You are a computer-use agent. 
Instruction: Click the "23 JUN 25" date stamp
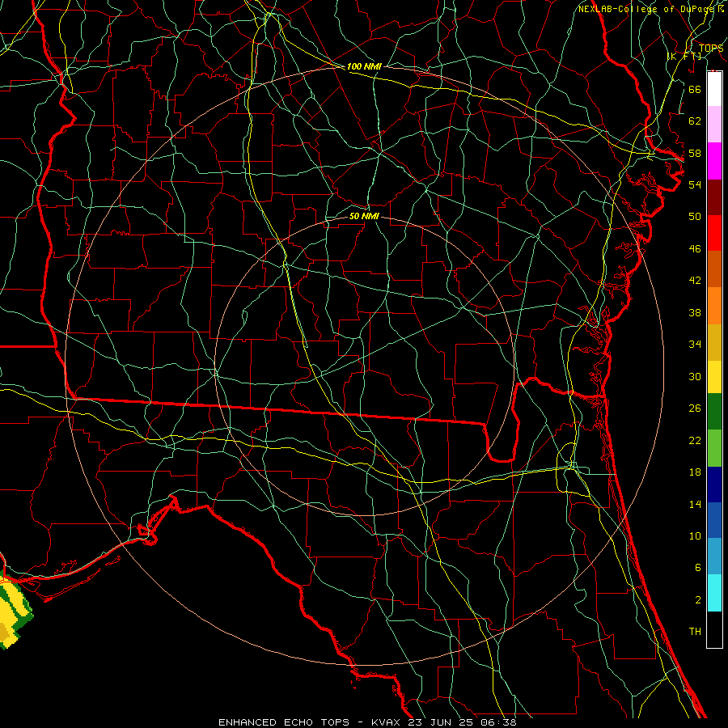pyautogui.click(x=441, y=722)
